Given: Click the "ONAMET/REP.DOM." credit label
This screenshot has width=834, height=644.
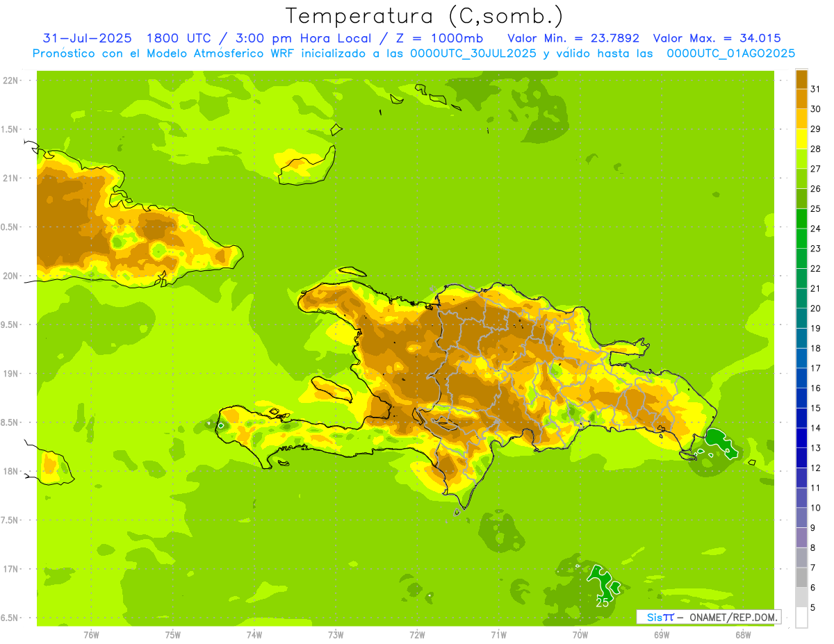Looking at the screenshot, I should [733, 617].
